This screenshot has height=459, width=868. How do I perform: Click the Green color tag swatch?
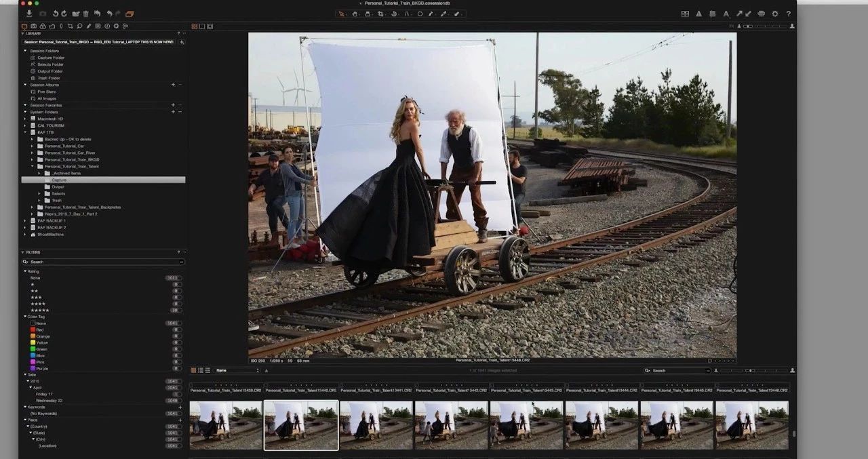pyautogui.click(x=33, y=349)
